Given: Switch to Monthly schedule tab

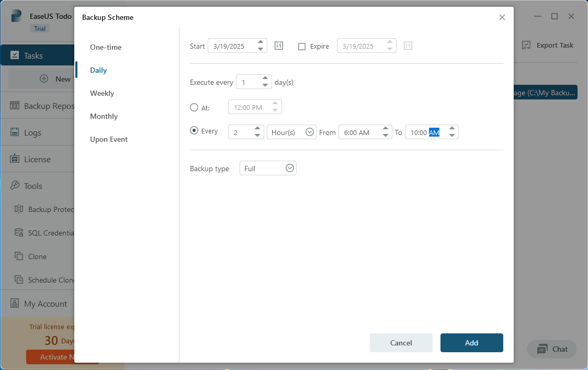Looking at the screenshot, I should (x=104, y=116).
